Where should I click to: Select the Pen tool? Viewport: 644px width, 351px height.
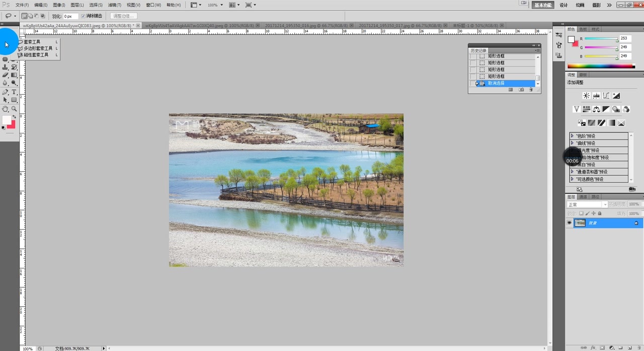point(5,92)
